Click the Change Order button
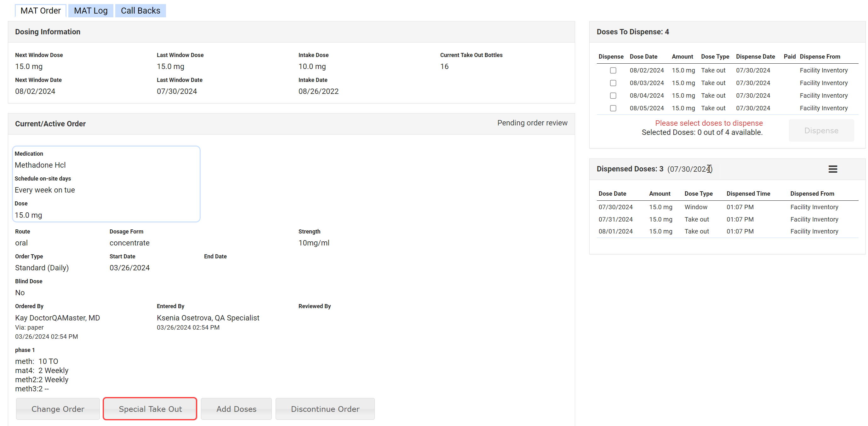Image resolution: width=868 pixels, height=426 pixels. 58,409
